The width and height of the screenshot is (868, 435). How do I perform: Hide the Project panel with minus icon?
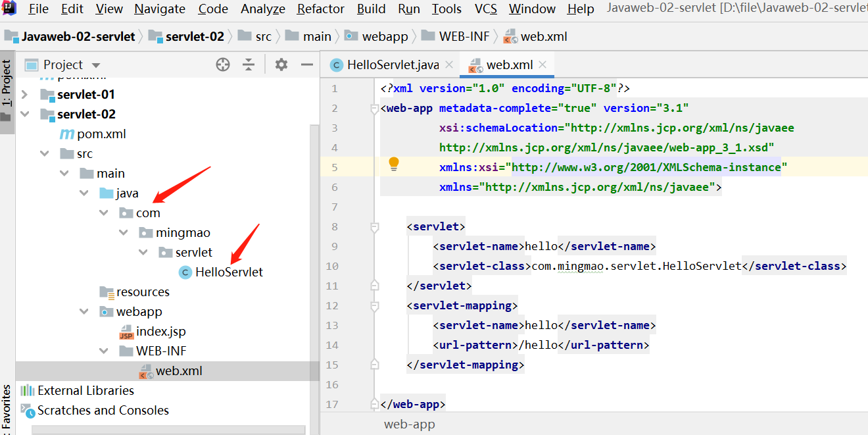pos(306,64)
